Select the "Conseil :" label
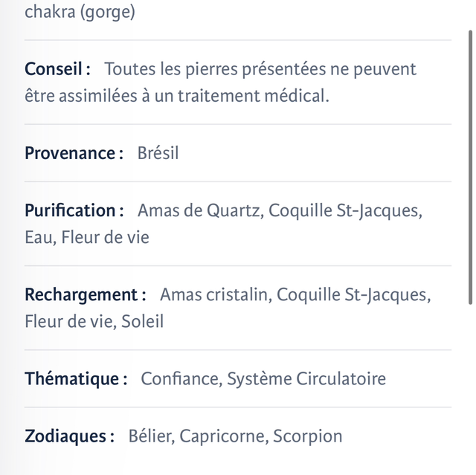 (58, 69)
